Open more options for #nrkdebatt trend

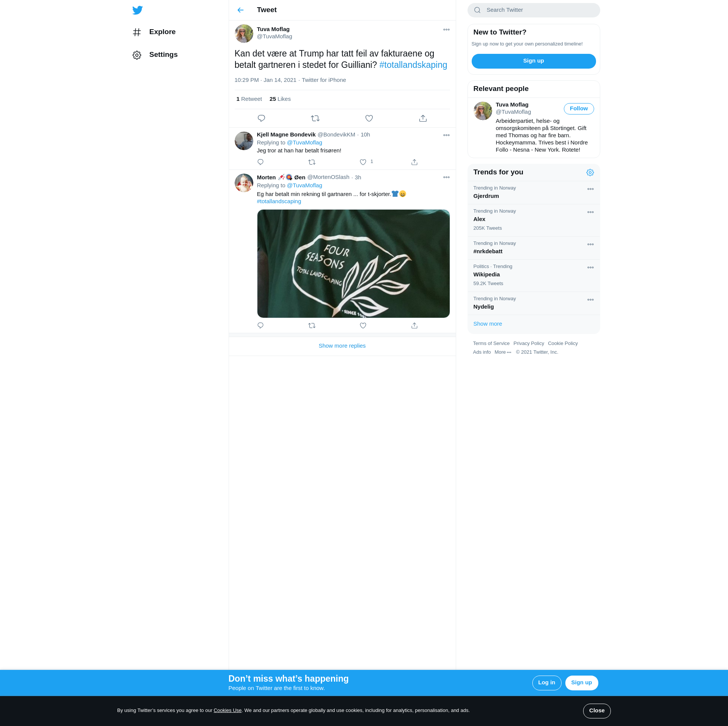(590, 244)
